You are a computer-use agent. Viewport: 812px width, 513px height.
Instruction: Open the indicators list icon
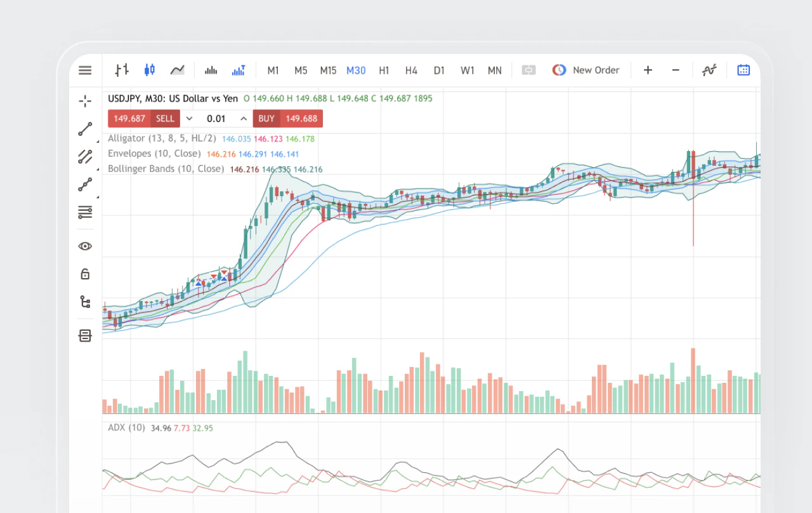(x=211, y=70)
